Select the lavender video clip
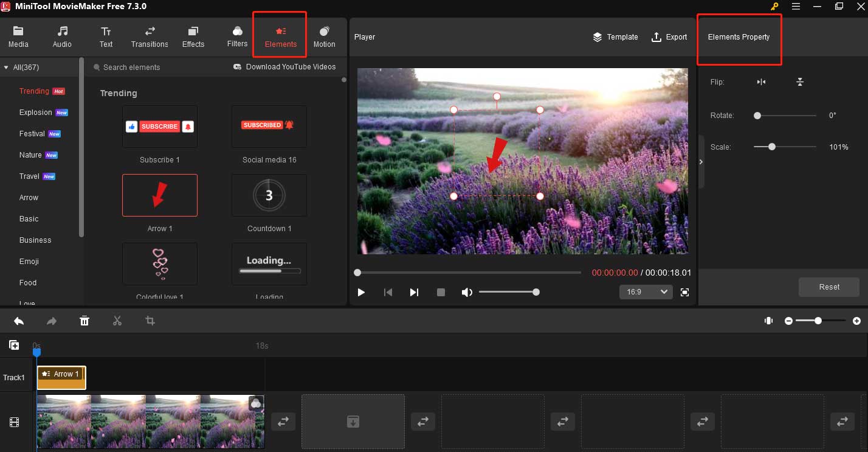Image resolution: width=868 pixels, height=452 pixels. [151, 422]
